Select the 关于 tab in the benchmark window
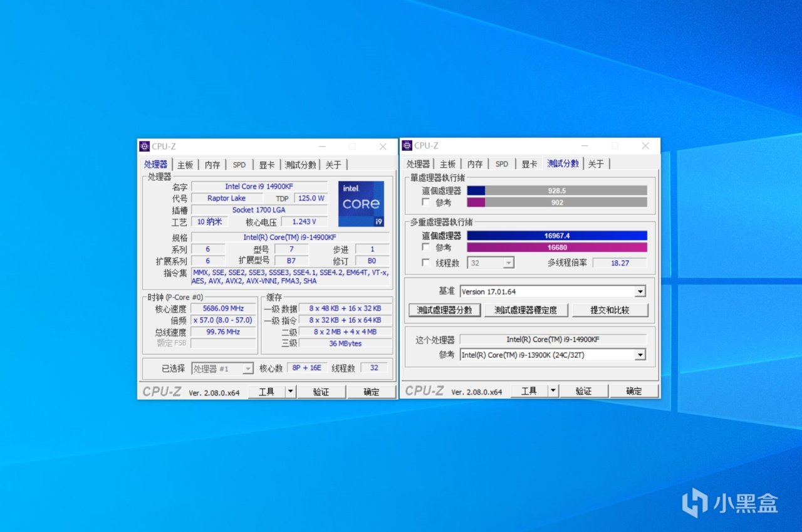 (596, 164)
